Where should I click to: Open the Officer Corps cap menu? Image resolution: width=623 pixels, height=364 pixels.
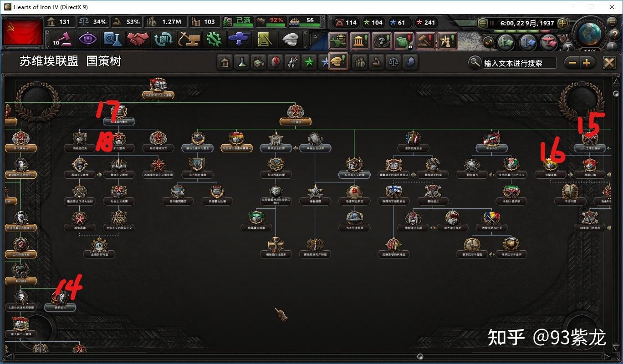290,39
